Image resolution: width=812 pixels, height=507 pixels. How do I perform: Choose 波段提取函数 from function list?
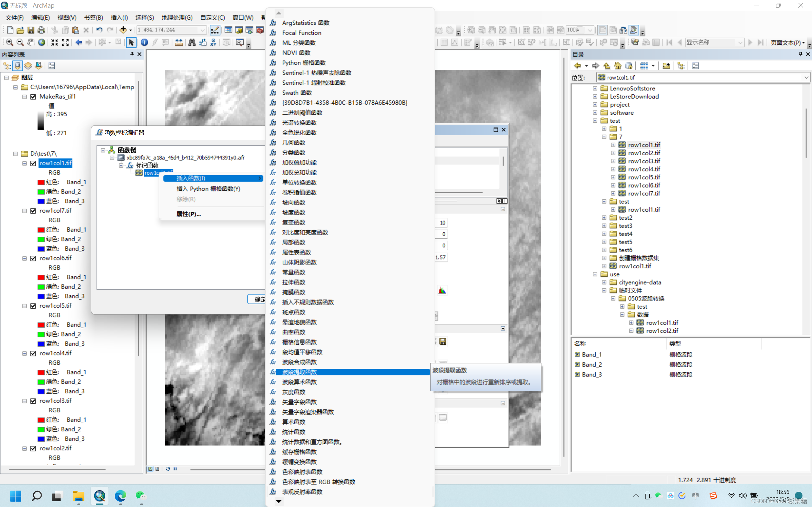[299, 372]
